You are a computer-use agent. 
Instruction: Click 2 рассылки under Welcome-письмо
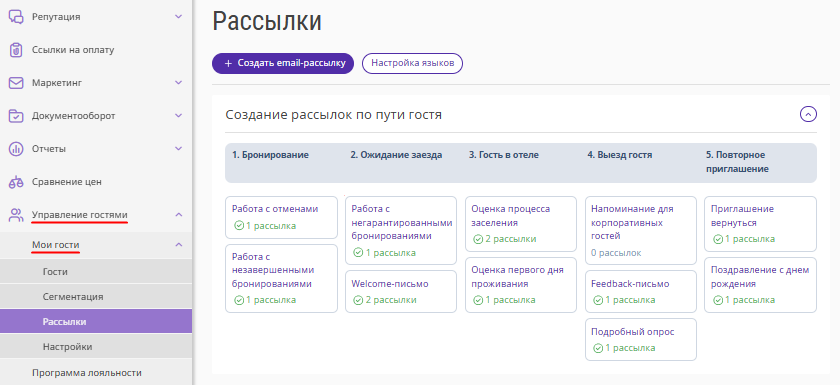click(x=391, y=300)
